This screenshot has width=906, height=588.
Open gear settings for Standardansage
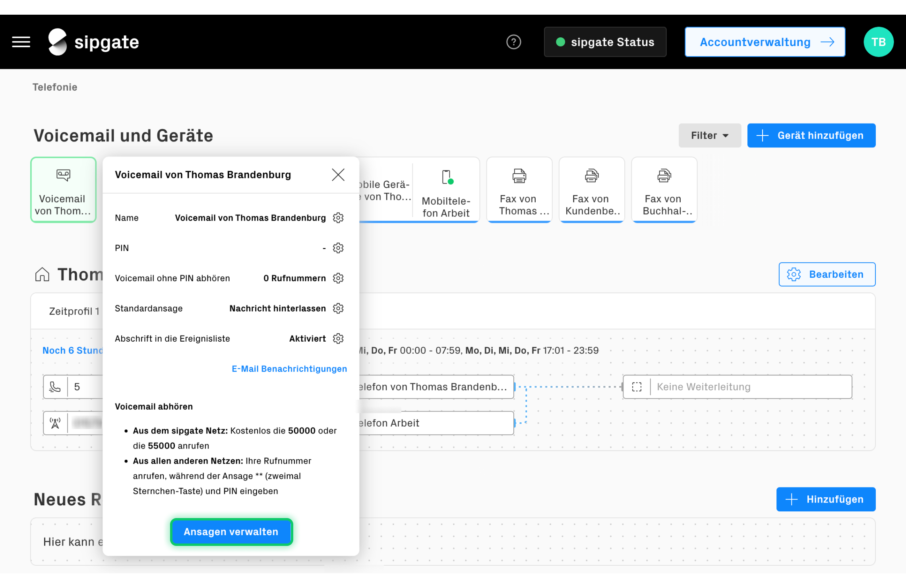(338, 308)
